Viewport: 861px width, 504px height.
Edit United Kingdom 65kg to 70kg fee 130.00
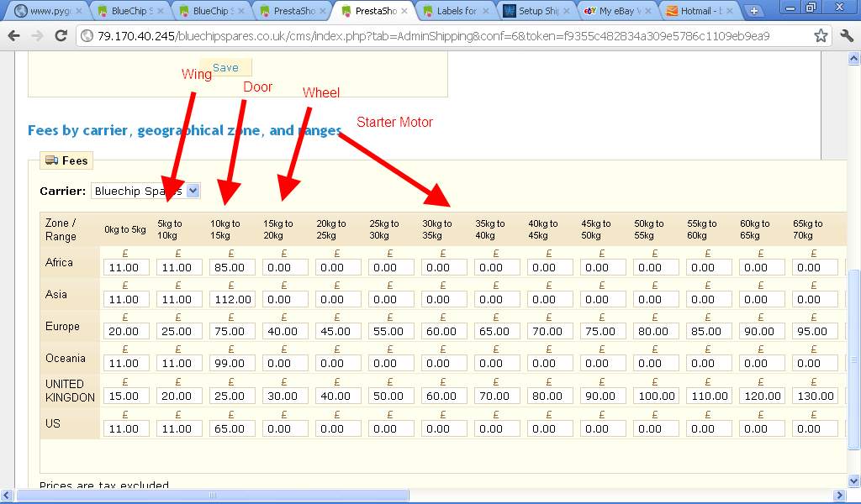pyautogui.click(x=815, y=396)
